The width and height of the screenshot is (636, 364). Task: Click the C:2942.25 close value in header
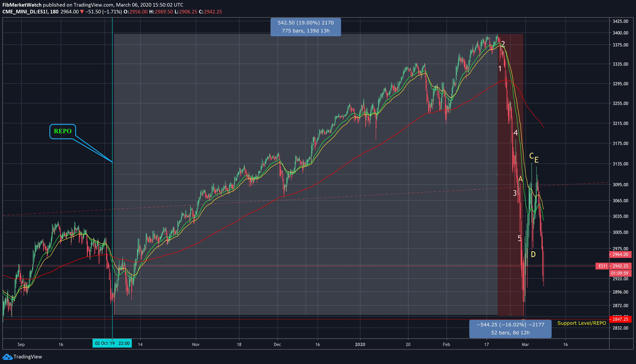(210, 12)
